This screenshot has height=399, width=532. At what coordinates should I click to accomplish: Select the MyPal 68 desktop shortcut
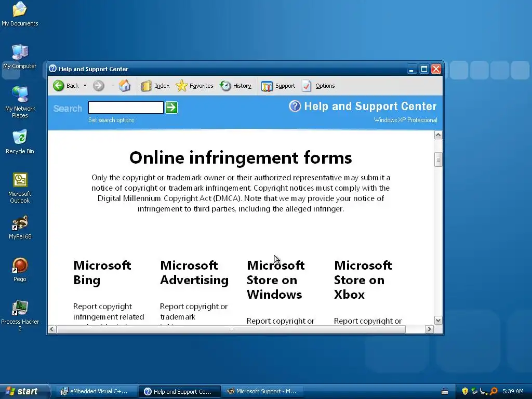point(20,228)
